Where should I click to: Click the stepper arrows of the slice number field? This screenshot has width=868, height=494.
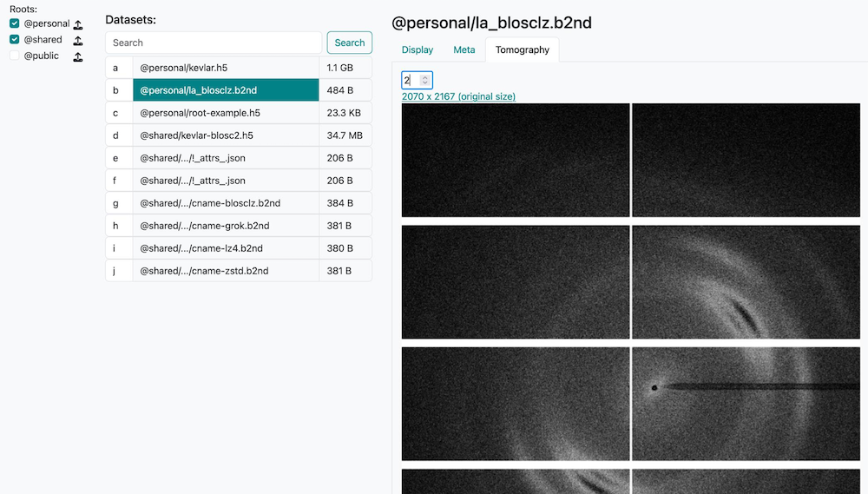click(x=424, y=80)
